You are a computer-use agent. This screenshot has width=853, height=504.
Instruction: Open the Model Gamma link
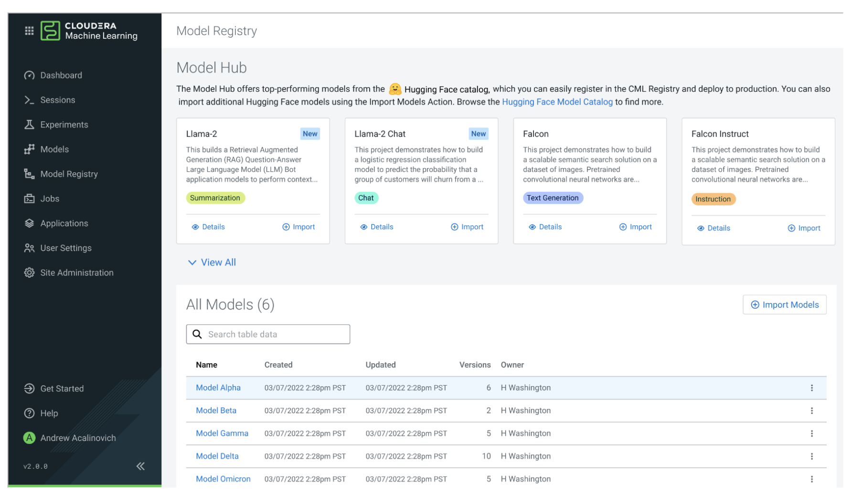[222, 434]
